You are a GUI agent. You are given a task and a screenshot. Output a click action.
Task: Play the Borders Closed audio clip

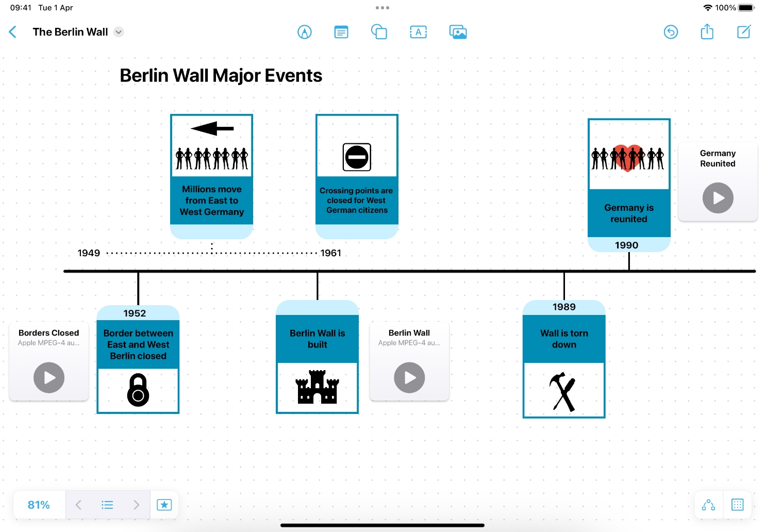coord(49,378)
